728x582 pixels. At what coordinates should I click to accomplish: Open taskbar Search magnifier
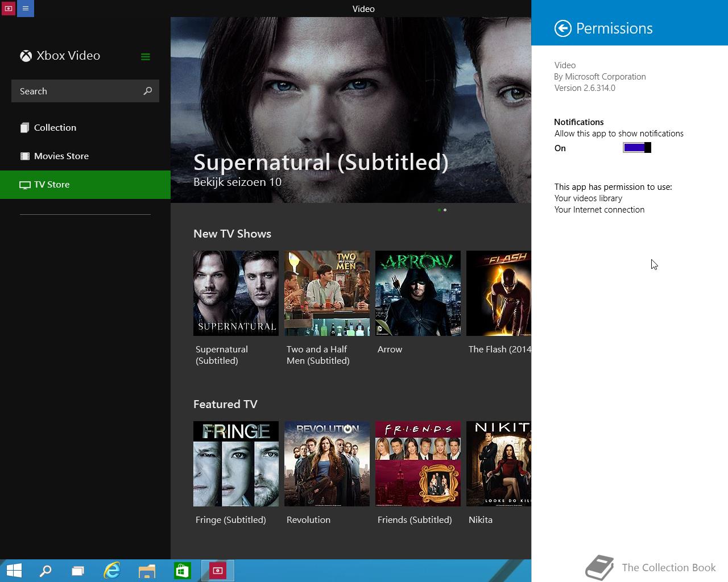tap(45, 571)
